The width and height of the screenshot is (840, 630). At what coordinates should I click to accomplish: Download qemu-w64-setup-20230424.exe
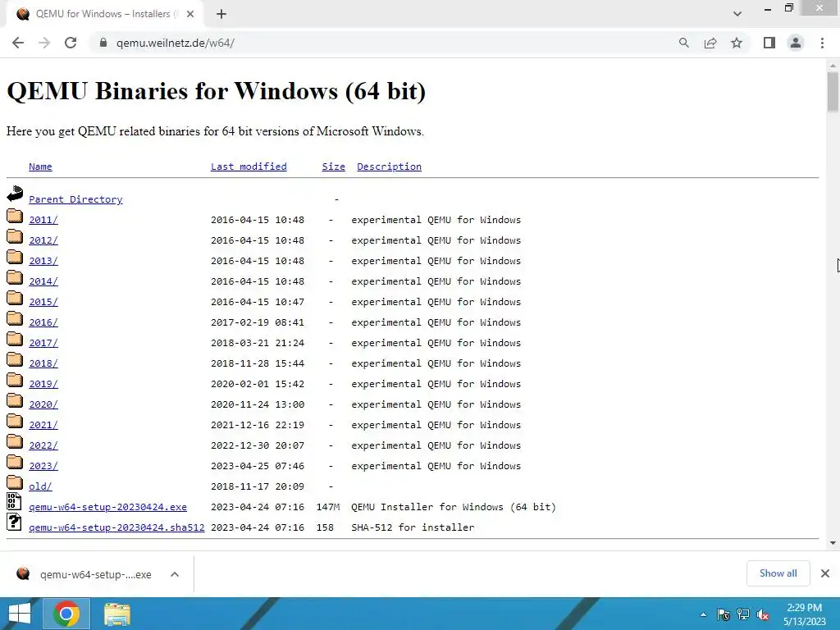(107, 507)
